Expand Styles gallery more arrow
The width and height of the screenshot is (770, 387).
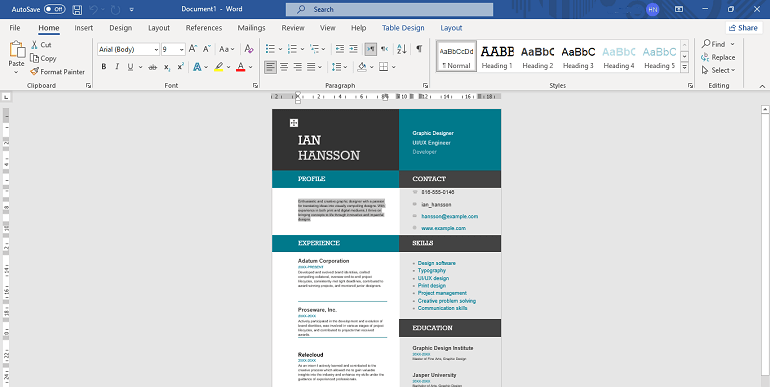tap(685, 67)
